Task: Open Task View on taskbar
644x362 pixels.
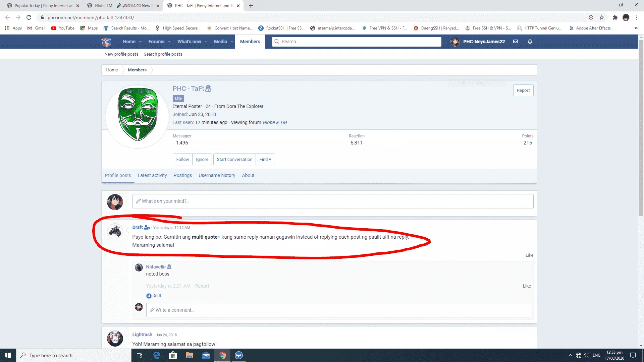Action: [140, 355]
